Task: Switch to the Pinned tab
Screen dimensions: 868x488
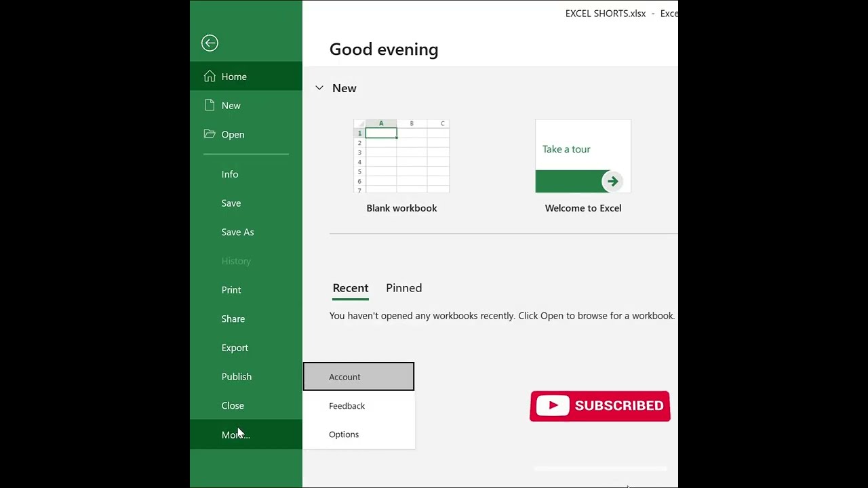Action: click(x=404, y=288)
